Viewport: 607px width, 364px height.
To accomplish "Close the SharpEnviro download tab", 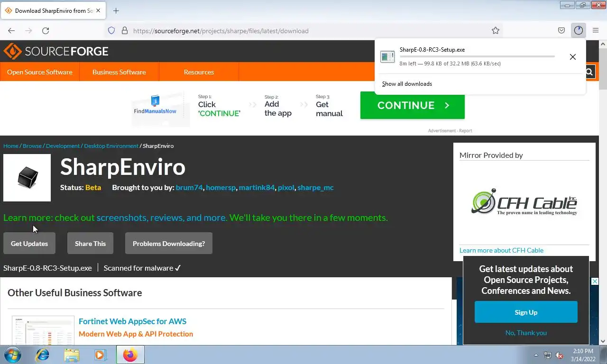I will (x=99, y=10).
